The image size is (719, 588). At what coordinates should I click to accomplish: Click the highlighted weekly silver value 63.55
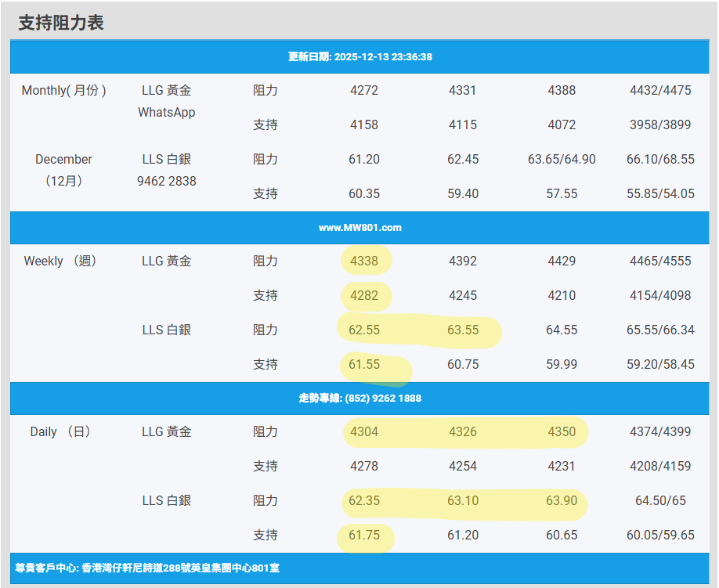[463, 330]
